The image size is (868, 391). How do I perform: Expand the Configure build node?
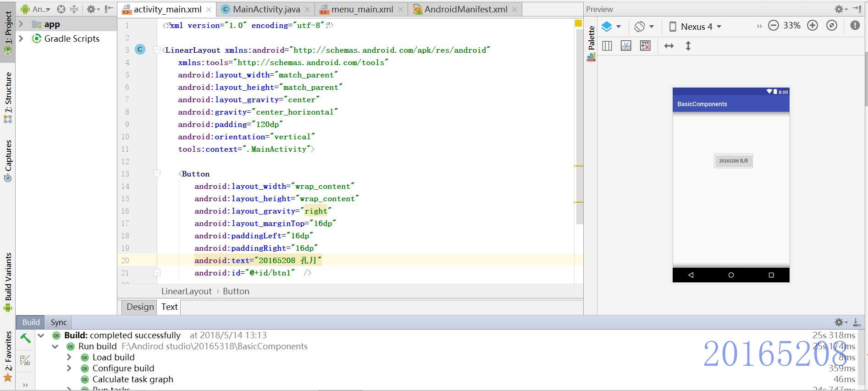(x=69, y=368)
